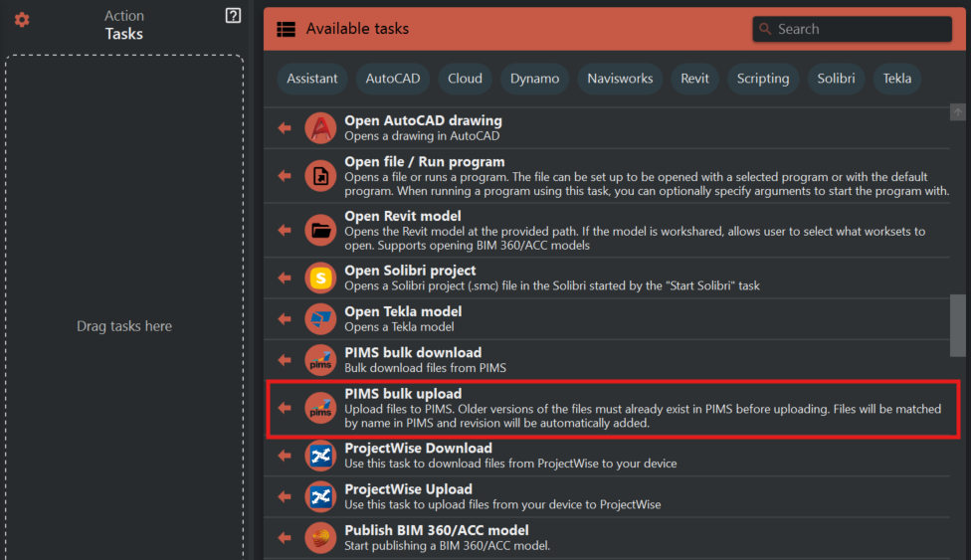
Task: Filter tasks by the Assistant category
Action: pyautogui.click(x=312, y=79)
